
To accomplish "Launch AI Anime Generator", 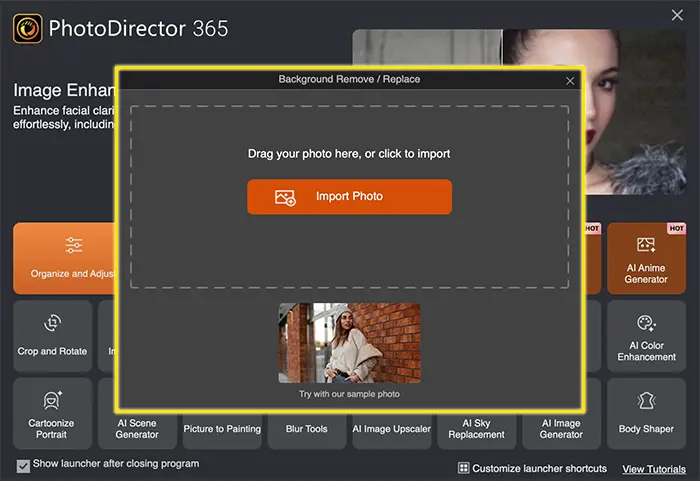I will click(x=646, y=258).
